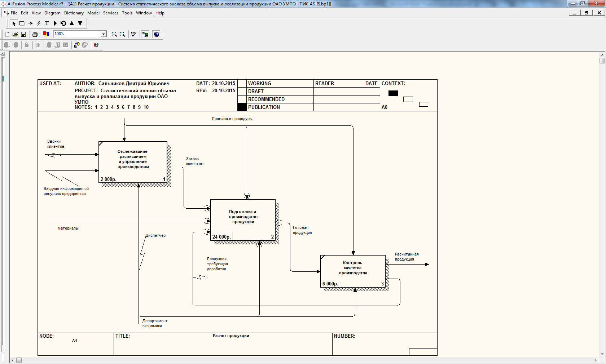The image size is (606, 364).
Task: Click the Go to Child Diagram triangle
Action: click(80, 23)
